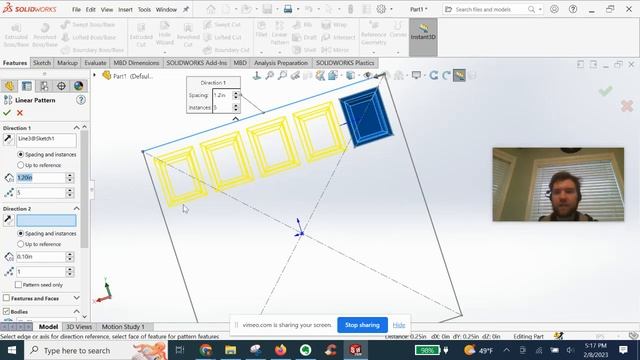Switch to PropertyManager tab icon
This screenshot has height=360, width=640.
[27, 86]
